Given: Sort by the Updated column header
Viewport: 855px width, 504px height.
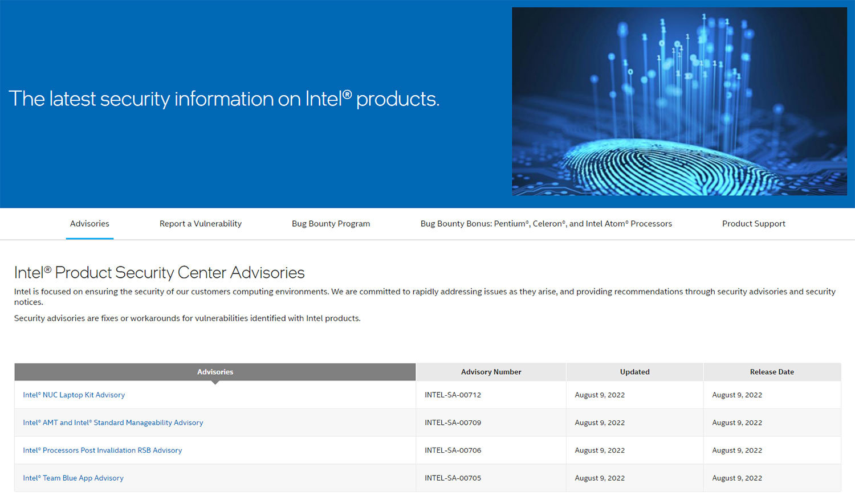Looking at the screenshot, I should pyautogui.click(x=634, y=372).
